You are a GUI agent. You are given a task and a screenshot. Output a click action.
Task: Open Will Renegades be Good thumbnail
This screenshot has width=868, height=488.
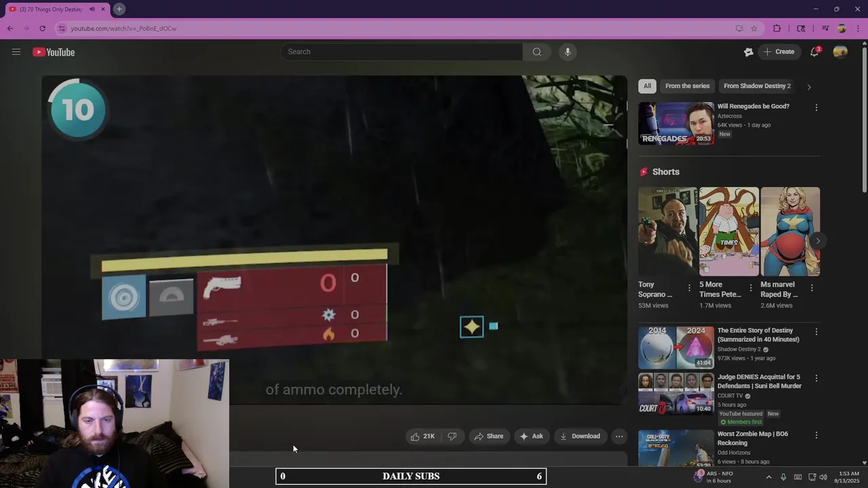click(x=676, y=123)
